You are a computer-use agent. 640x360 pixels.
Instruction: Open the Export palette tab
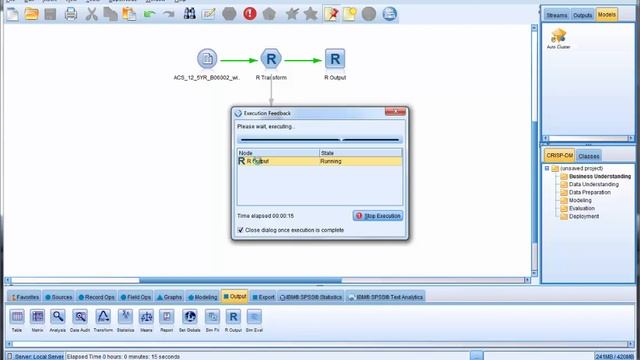[x=263, y=297]
